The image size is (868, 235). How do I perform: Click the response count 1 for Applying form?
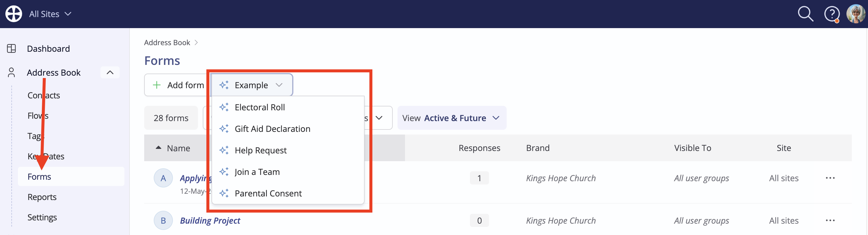pyautogui.click(x=479, y=178)
